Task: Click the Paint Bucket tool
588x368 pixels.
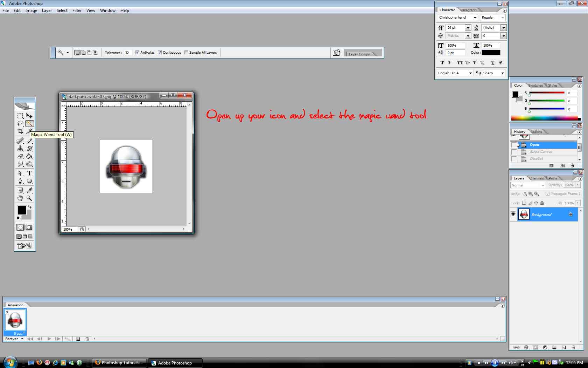Action: pos(29,156)
